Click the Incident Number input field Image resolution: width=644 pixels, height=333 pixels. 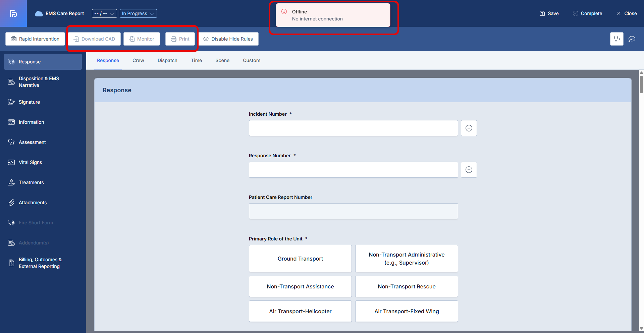pos(353,128)
